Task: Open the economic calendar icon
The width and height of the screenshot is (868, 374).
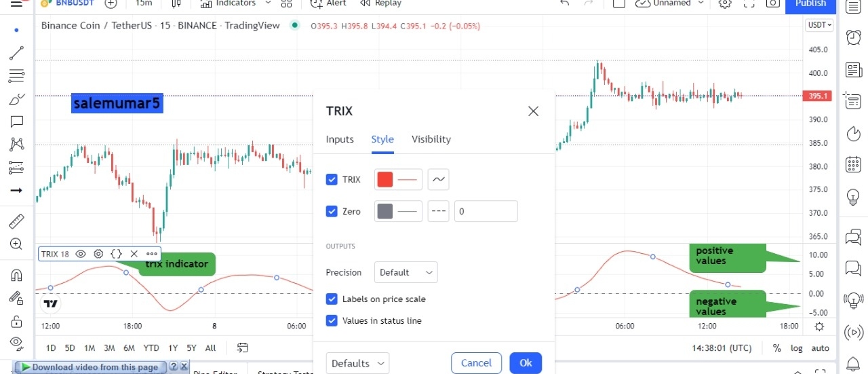Action: [x=854, y=164]
